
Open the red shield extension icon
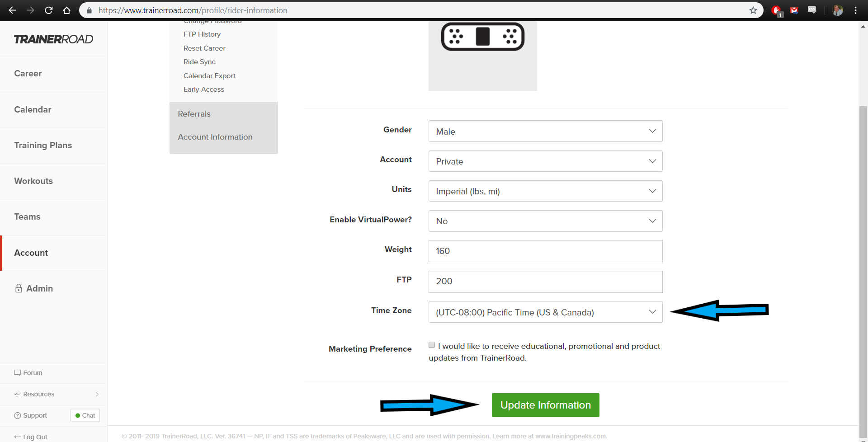[776, 10]
